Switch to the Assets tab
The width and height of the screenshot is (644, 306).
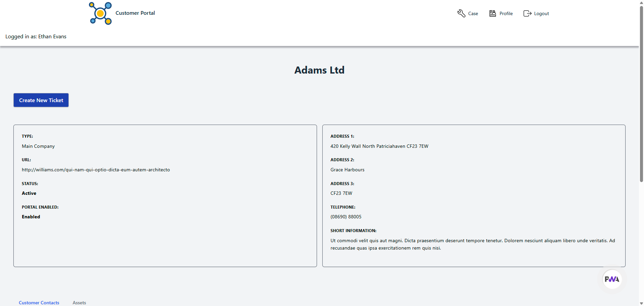tap(79, 302)
